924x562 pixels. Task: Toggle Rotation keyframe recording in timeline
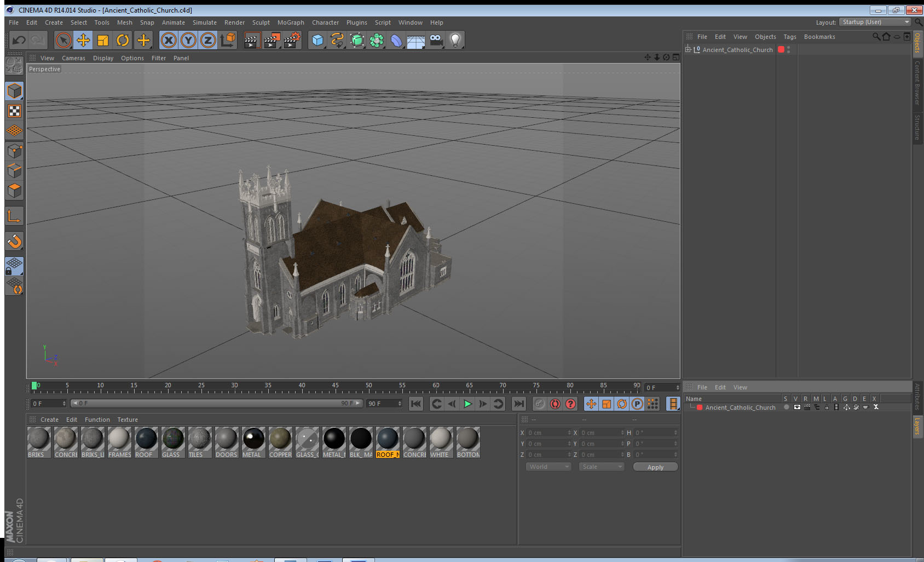point(622,404)
